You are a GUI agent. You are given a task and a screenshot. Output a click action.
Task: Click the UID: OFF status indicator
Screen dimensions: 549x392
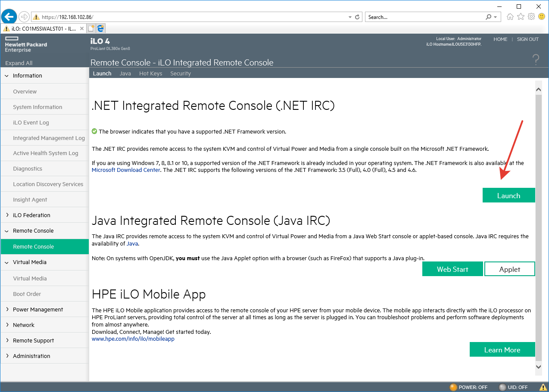pyautogui.click(x=513, y=387)
